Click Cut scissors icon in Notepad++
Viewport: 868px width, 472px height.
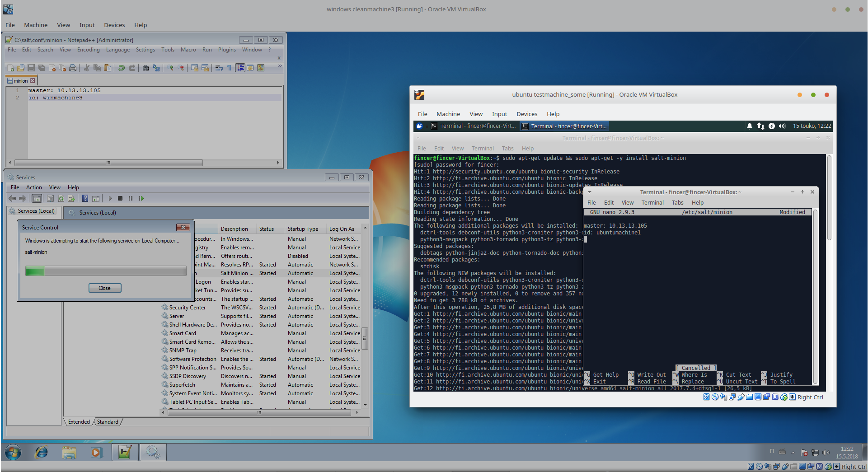(87, 68)
